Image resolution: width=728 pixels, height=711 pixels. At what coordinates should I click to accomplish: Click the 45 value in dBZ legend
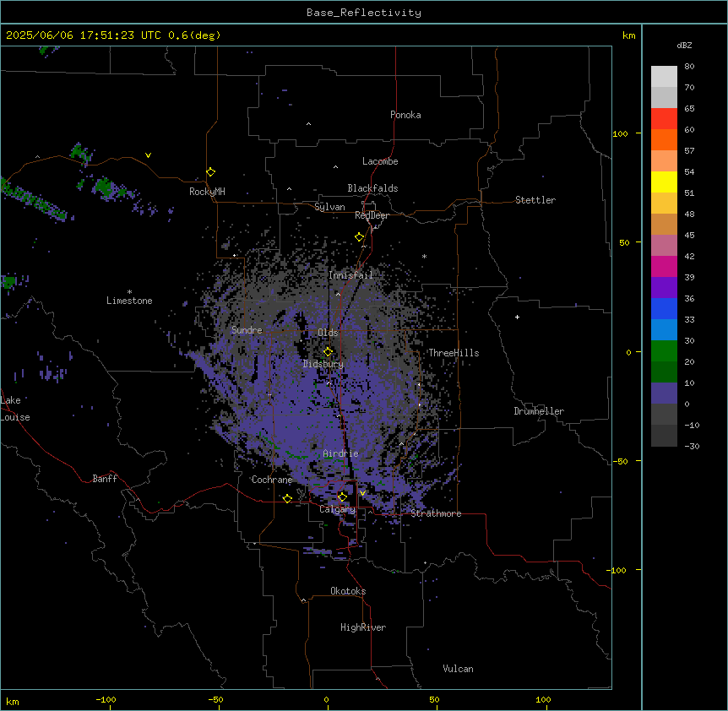pyautogui.click(x=689, y=236)
